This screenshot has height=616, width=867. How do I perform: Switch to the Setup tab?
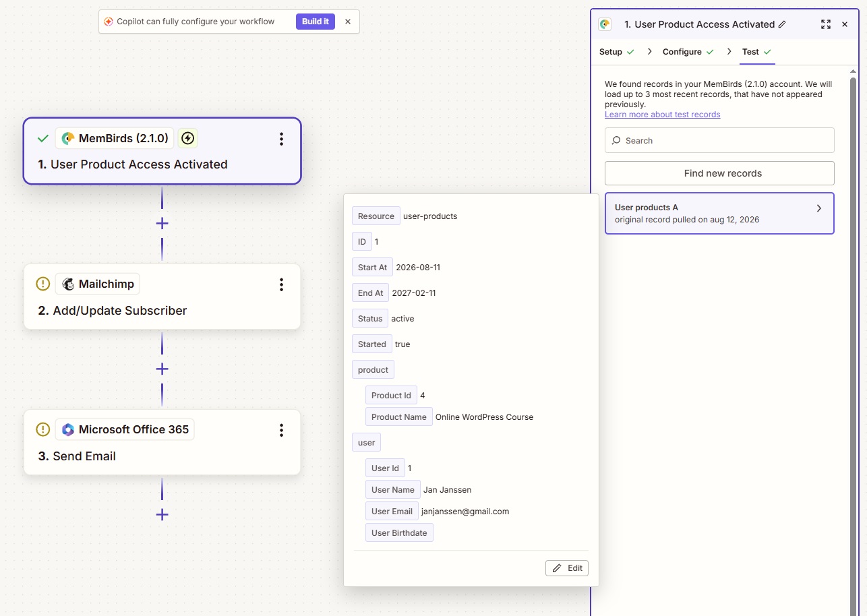pyautogui.click(x=616, y=52)
